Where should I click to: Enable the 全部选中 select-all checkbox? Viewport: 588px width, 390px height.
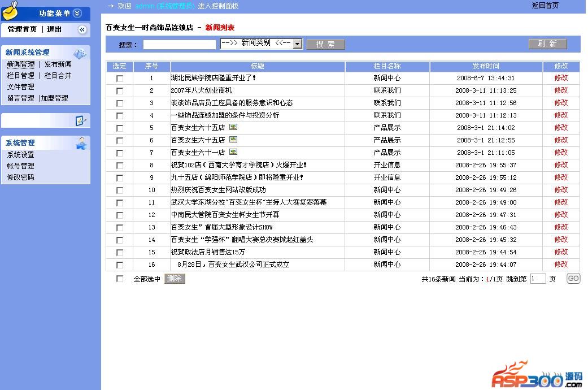120,279
